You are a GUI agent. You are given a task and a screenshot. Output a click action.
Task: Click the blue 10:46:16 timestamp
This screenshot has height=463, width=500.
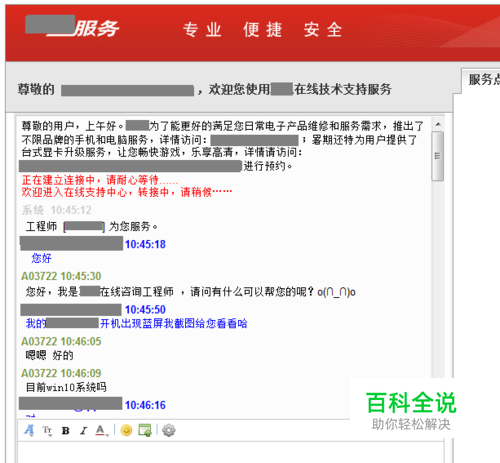145,405
